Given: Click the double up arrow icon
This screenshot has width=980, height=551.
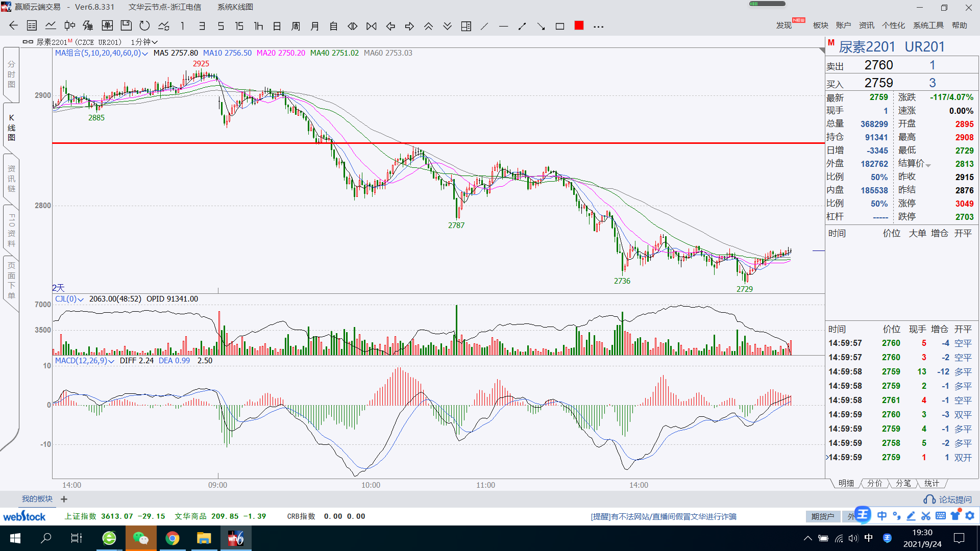Looking at the screenshot, I should tap(428, 26).
